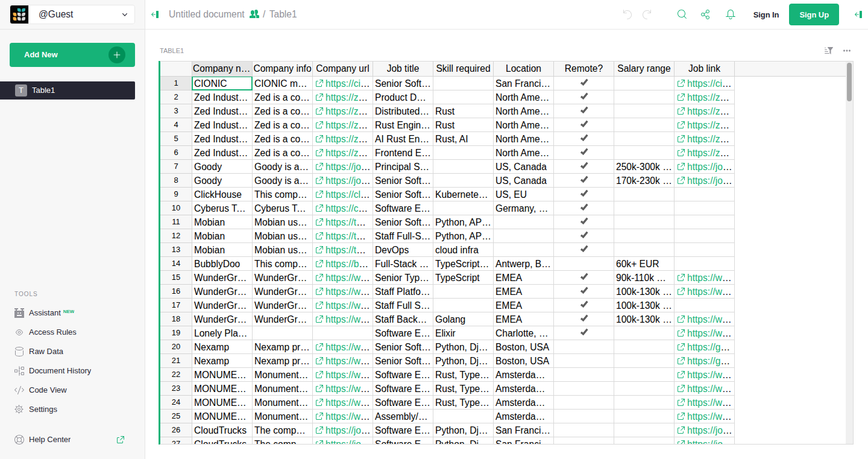Click the plus icon in Add New
868x459 pixels.
117,55
